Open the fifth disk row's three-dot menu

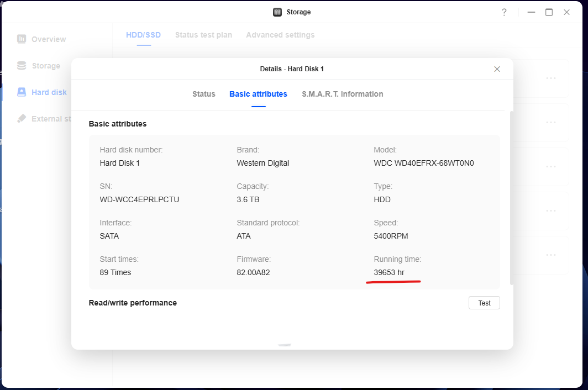click(x=551, y=255)
